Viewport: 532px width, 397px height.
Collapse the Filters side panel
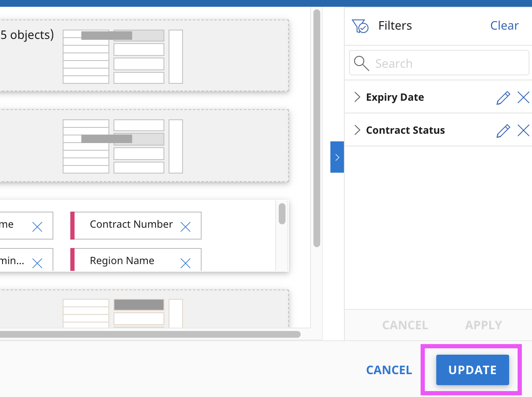(x=337, y=157)
